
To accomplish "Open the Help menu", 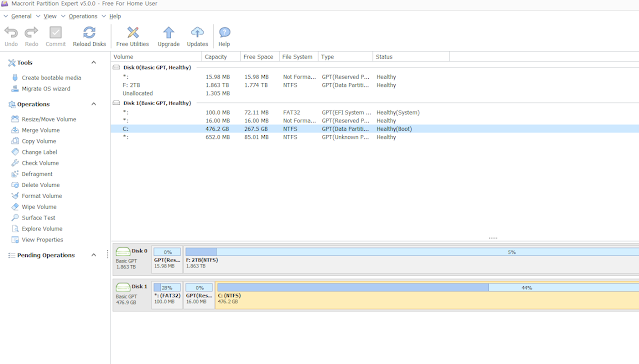I will [115, 16].
